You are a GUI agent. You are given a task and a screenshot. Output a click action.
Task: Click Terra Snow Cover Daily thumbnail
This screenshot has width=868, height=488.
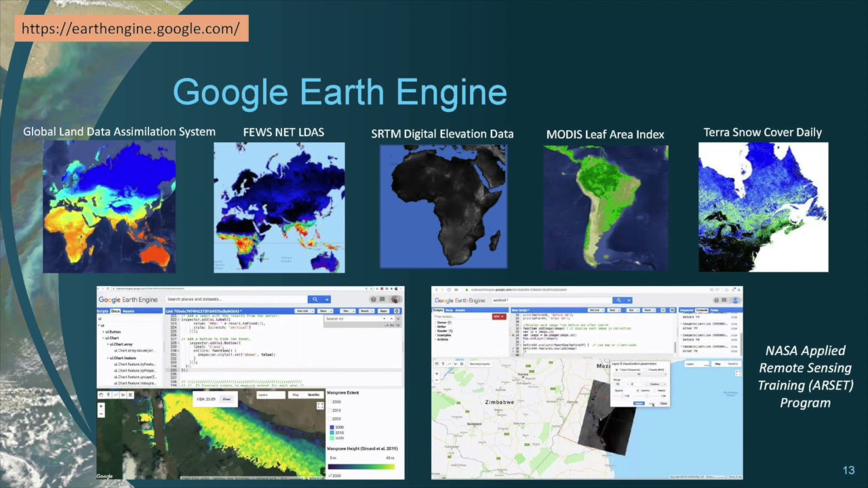click(x=763, y=207)
